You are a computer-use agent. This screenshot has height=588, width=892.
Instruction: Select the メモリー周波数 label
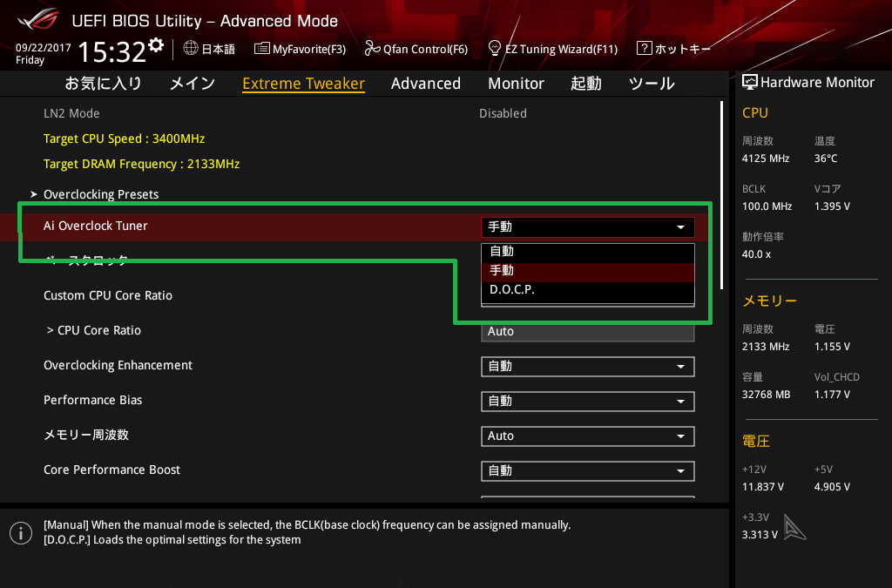coord(86,435)
